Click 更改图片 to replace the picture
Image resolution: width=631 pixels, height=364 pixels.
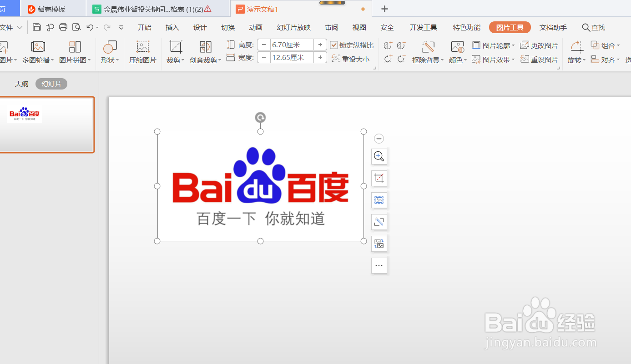(539, 45)
